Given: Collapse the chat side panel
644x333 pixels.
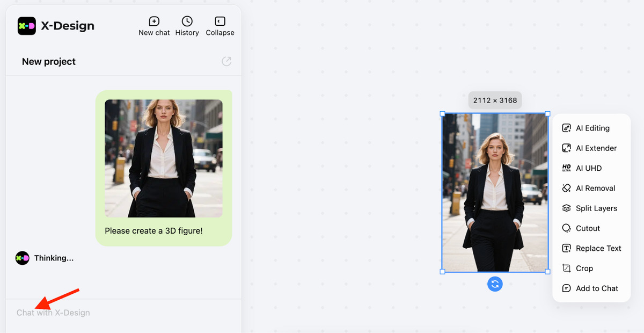Looking at the screenshot, I should (220, 26).
